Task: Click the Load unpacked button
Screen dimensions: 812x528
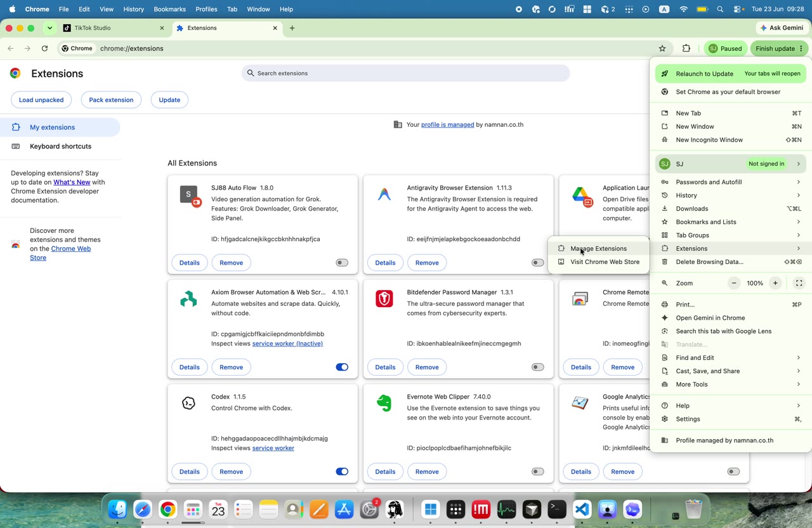Action: tap(41, 100)
